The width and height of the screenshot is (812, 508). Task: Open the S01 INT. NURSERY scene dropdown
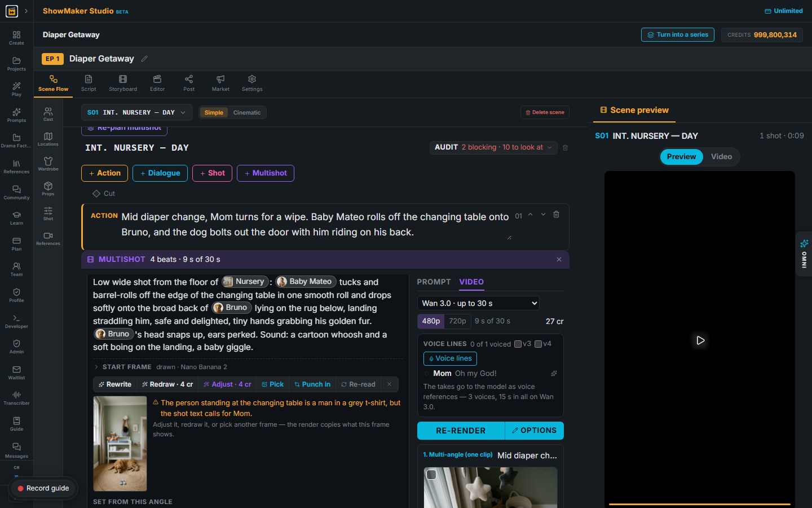click(136, 112)
